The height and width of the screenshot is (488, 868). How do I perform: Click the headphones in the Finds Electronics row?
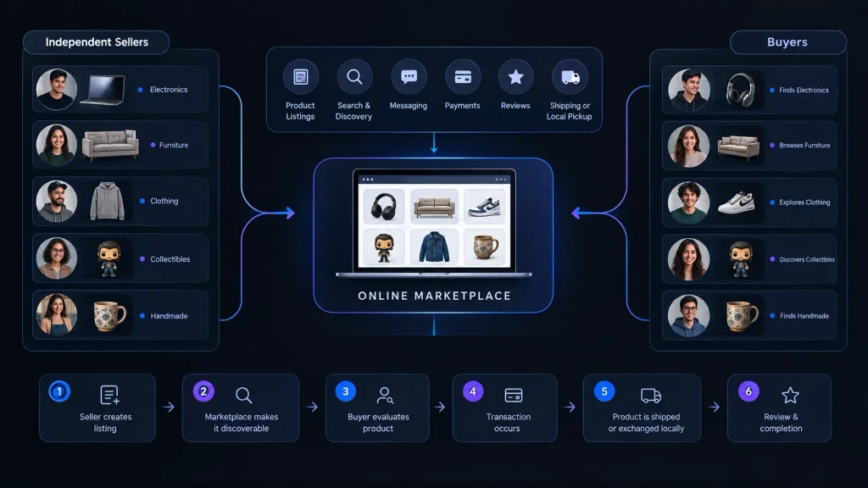coord(740,90)
